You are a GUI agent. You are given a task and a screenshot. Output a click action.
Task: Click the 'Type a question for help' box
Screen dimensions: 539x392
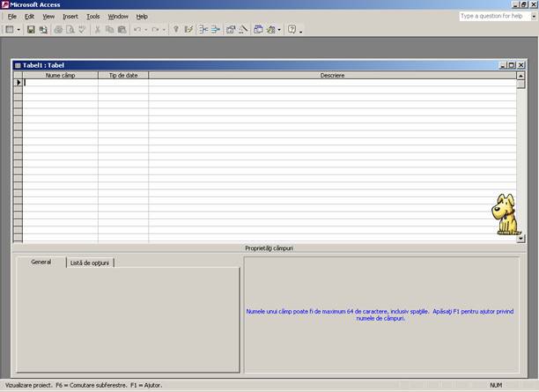pyautogui.click(x=497, y=16)
